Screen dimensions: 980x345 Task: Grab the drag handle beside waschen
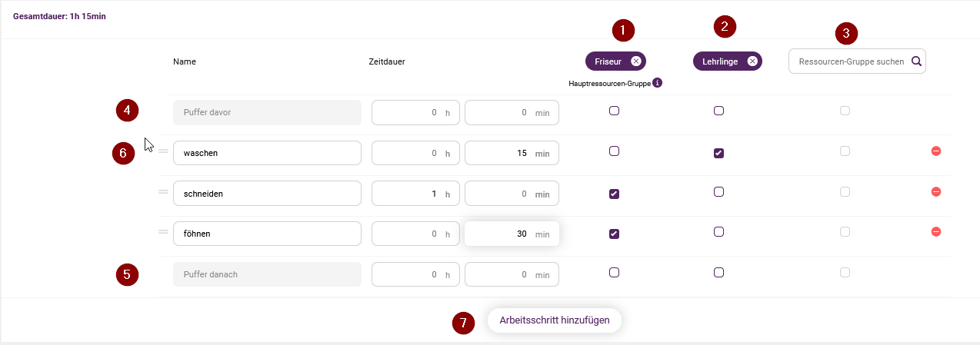tap(163, 151)
